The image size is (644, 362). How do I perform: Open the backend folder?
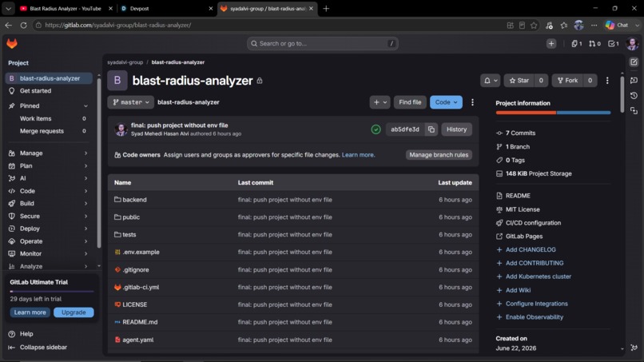click(134, 200)
